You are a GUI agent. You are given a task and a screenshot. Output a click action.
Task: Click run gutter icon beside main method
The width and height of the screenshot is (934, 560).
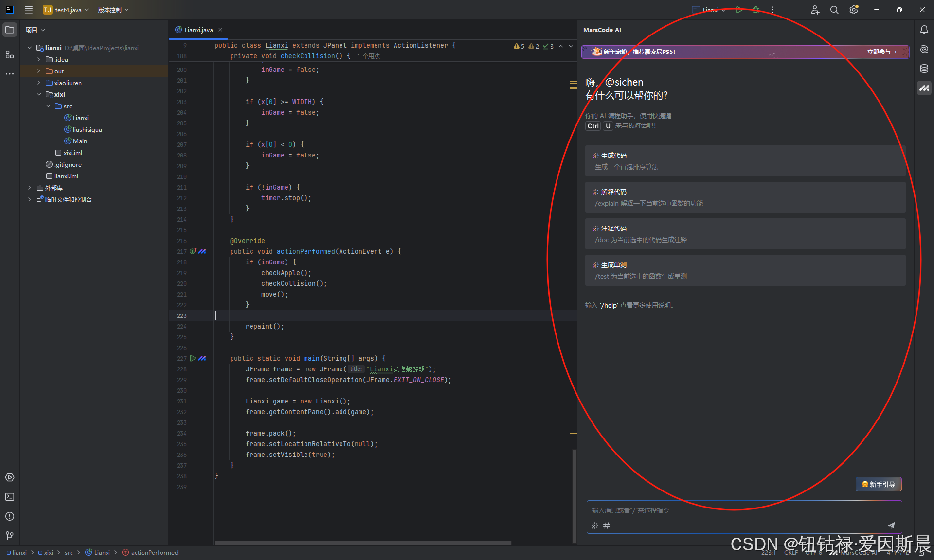[x=193, y=358]
